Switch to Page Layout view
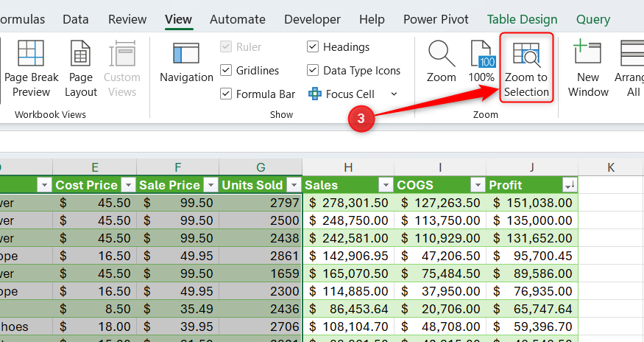The height and width of the screenshot is (342, 644). pos(80,69)
